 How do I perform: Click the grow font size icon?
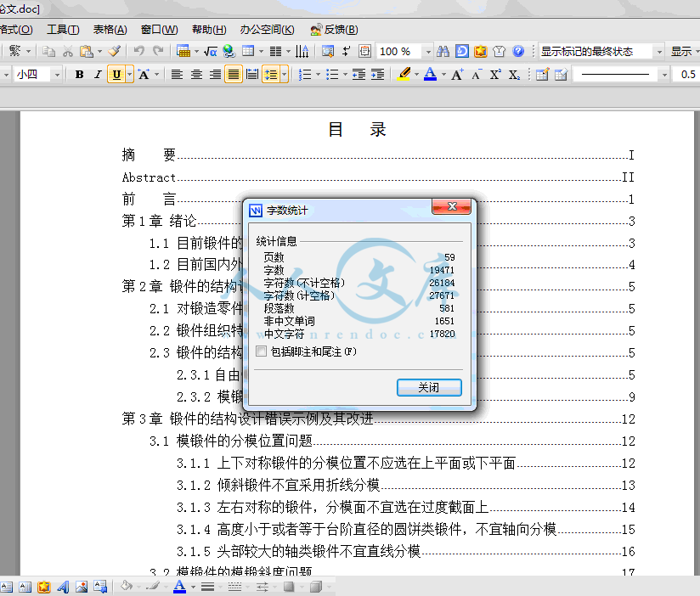click(457, 75)
